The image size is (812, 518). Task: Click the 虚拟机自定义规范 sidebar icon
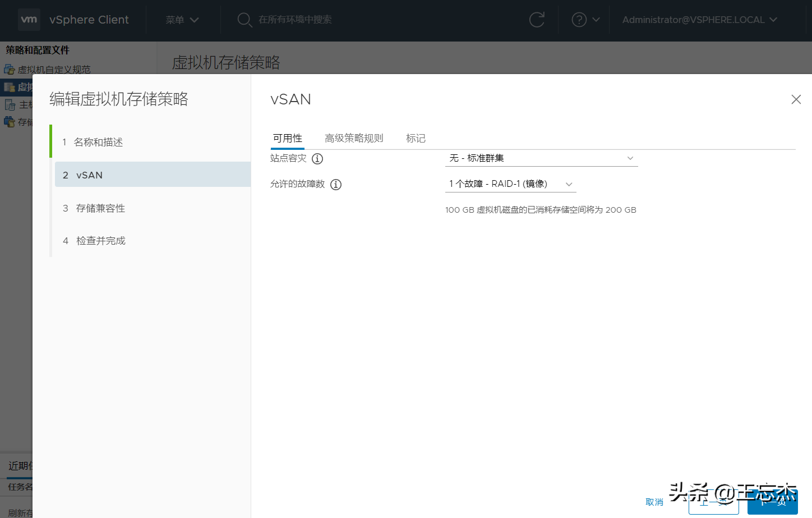tap(9, 70)
